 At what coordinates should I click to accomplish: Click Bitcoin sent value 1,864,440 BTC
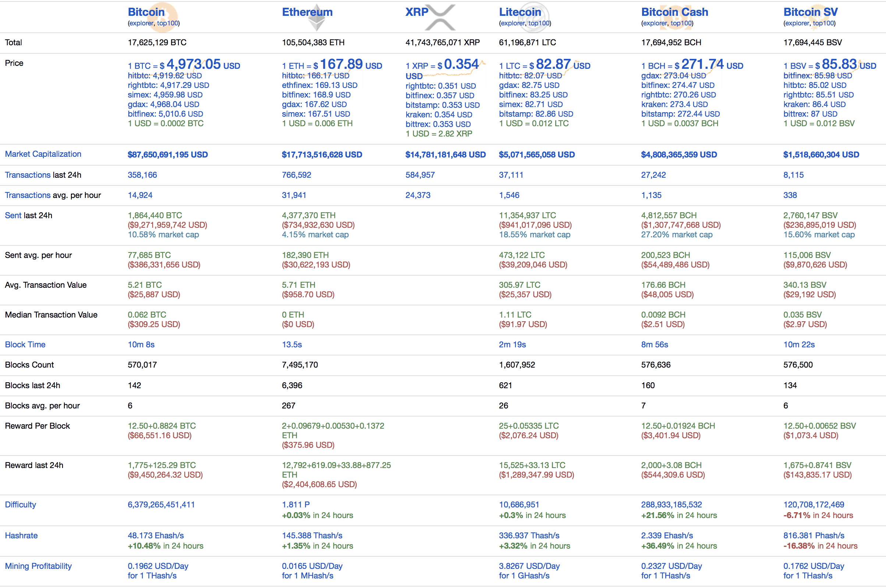[155, 216]
